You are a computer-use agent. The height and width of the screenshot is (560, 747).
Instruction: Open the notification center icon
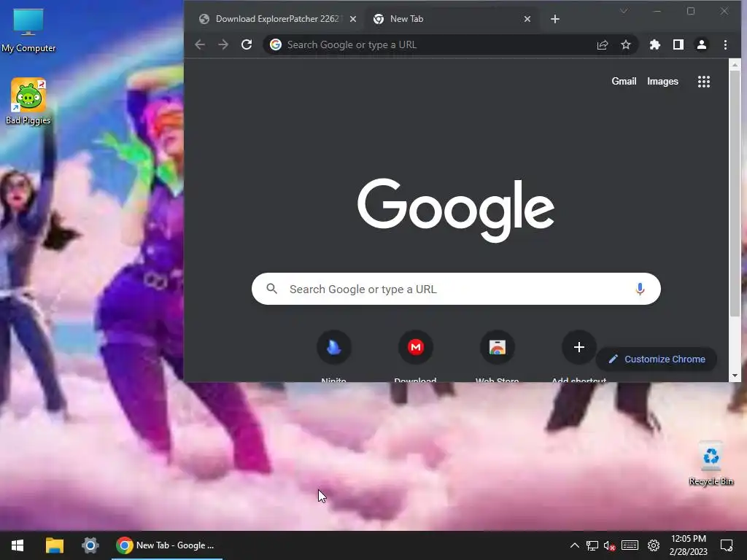click(727, 545)
